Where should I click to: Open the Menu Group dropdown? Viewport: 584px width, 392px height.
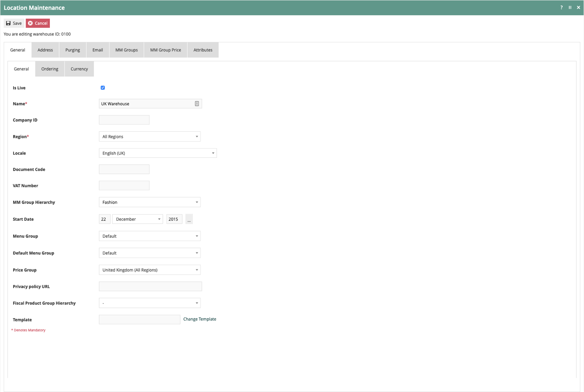[x=150, y=236]
